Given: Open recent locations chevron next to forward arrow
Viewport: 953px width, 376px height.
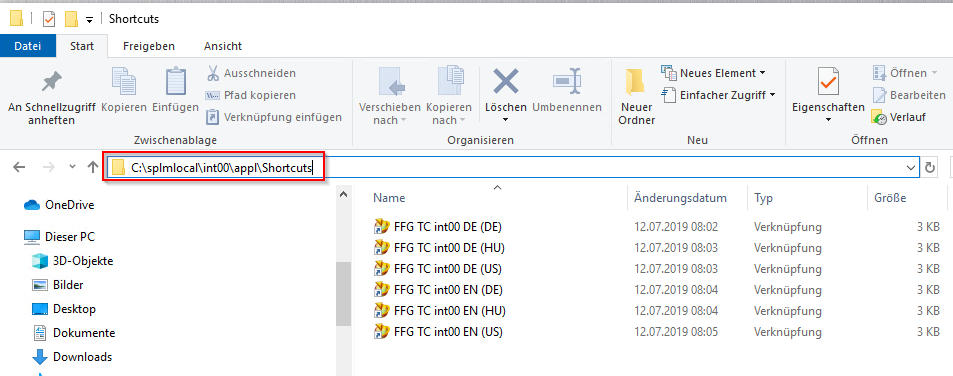Looking at the screenshot, I should 72,166.
